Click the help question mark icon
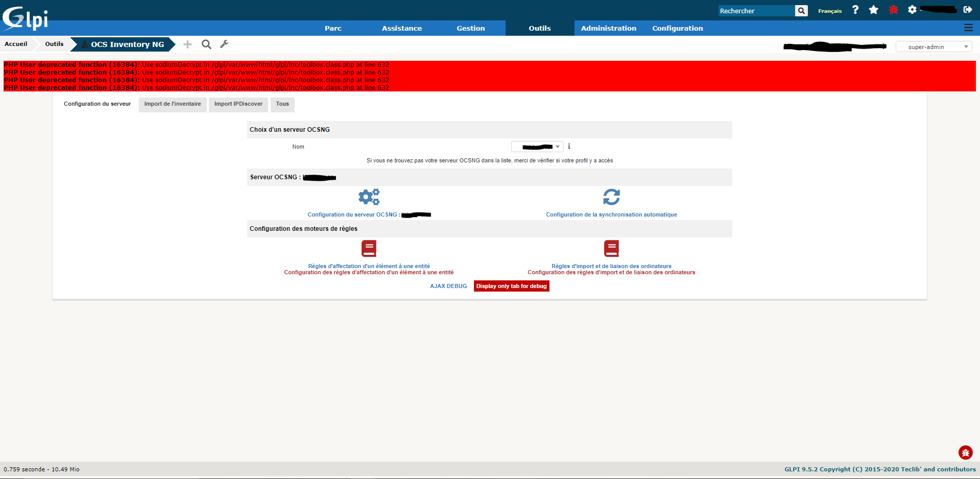The image size is (980, 479). point(855,10)
